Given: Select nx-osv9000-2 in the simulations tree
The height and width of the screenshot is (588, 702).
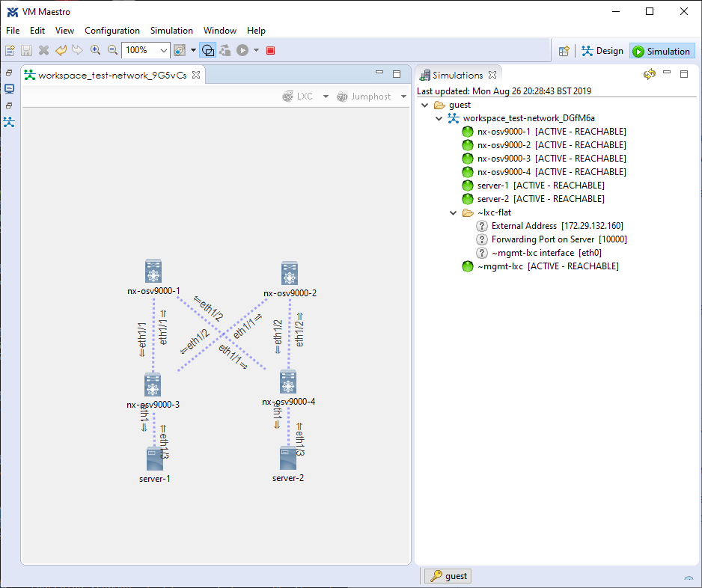Looking at the screenshot, I should point(544,145).
